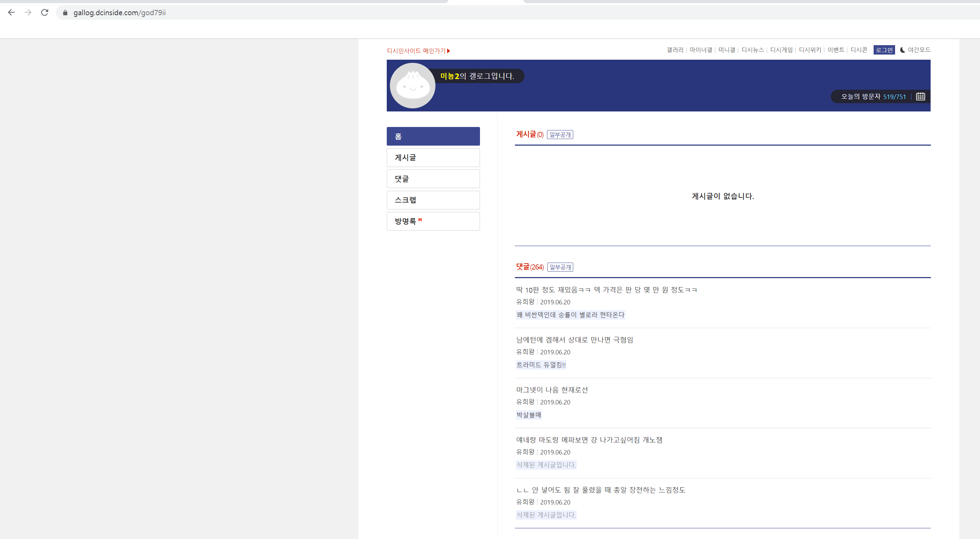Click the padlock site info icon
The width and height of the screenshot is (980, 539).
pyautogui.click(x=65, y=12)
